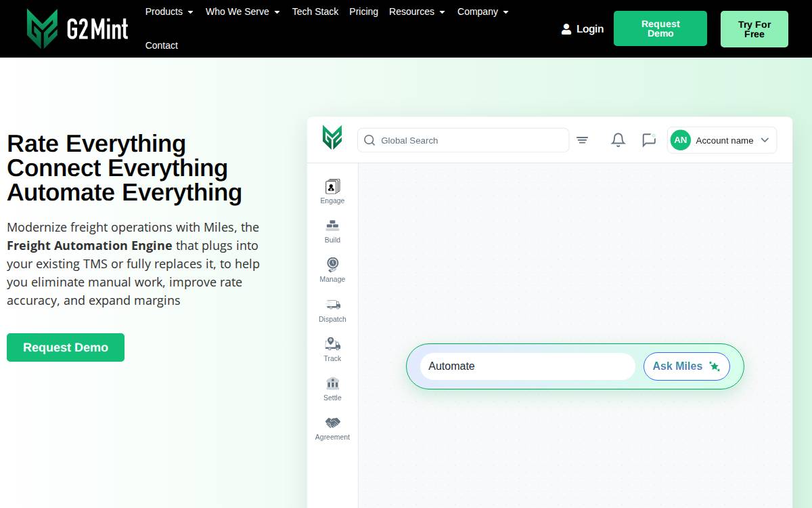
Task: Click the 'Connect Everything' heading line
Action: [x=117, y=168]
